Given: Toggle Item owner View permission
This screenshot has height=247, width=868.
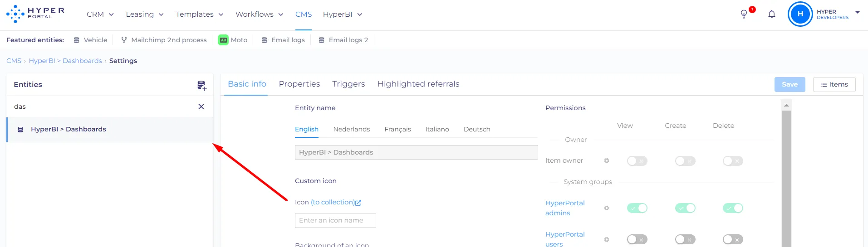Looking at the screenshot, I should tap(637, 161).
